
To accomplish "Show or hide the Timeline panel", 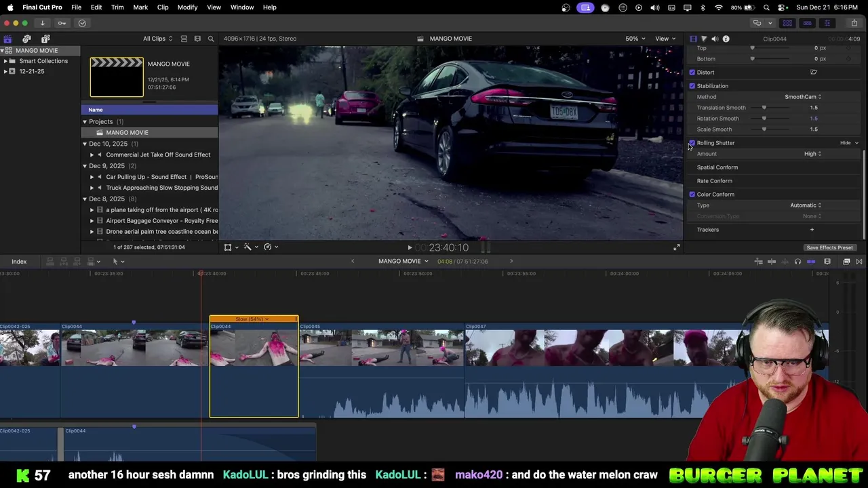I will pyautogui.click(x=807, y=23).
